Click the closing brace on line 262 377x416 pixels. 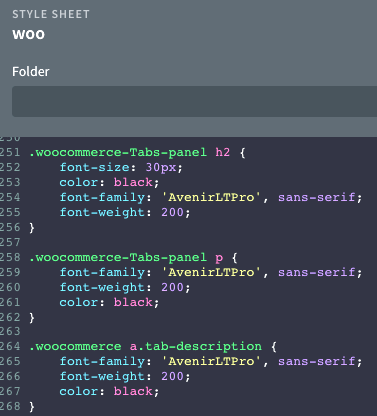coord(32,318)
